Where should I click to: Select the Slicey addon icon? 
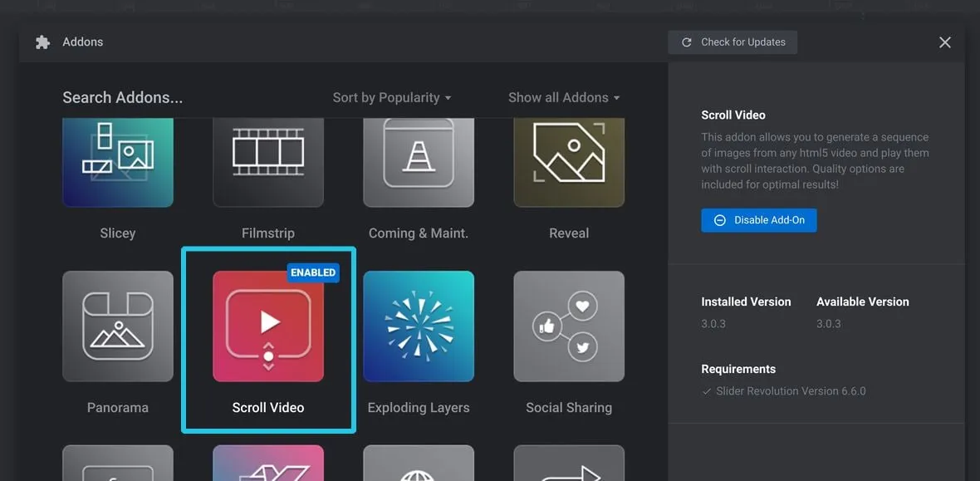[118, 162]
